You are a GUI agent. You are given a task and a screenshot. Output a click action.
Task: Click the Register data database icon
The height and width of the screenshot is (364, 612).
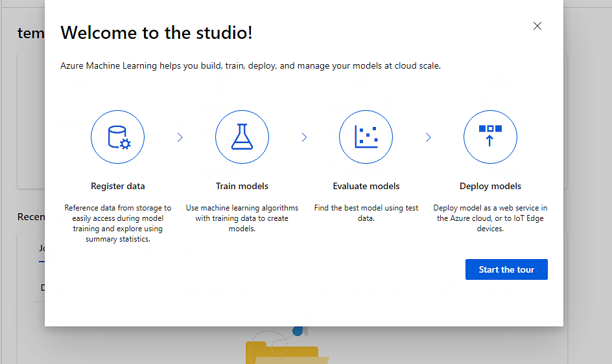117,137
